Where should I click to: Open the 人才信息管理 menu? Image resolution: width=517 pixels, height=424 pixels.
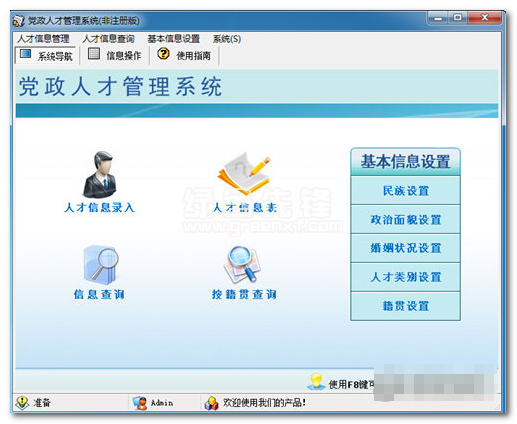point(43,39)
